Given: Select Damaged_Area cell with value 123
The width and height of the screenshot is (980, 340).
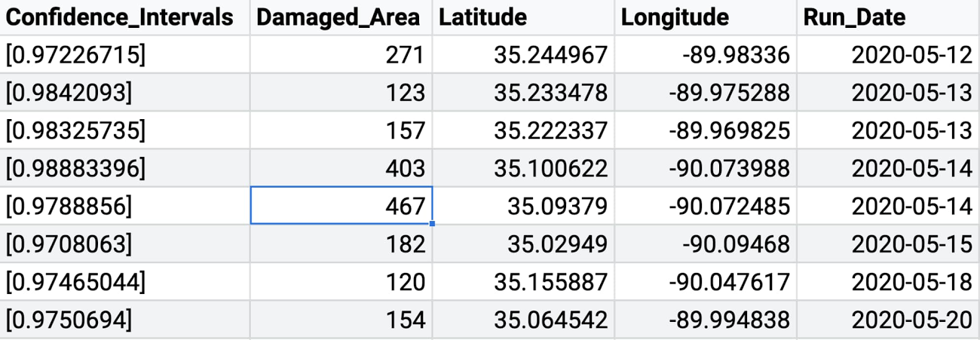Looking at the screenshot, I should (x=341, y=92).
